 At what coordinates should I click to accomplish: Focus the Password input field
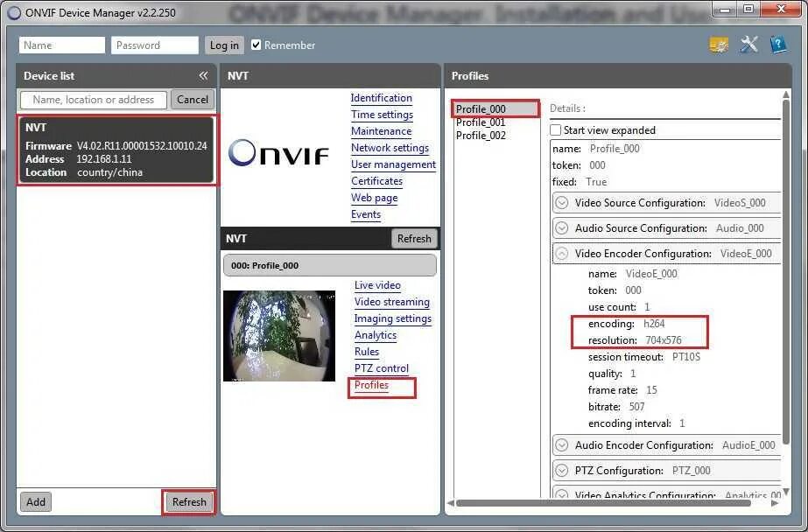[155, 45]
